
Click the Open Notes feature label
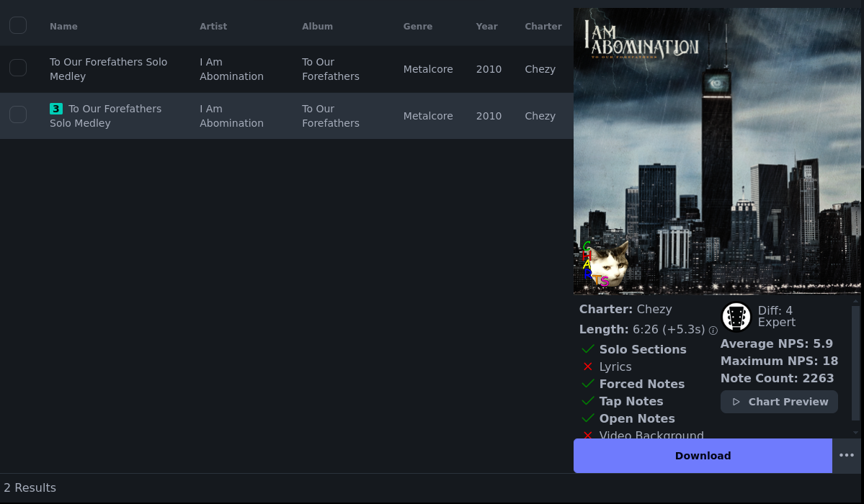tap(637, 418)
